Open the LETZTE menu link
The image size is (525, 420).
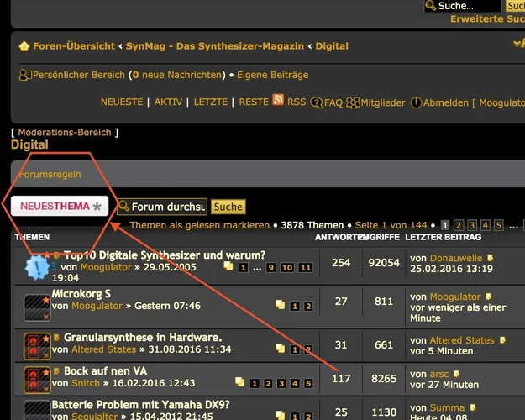[x=211, y=102]
